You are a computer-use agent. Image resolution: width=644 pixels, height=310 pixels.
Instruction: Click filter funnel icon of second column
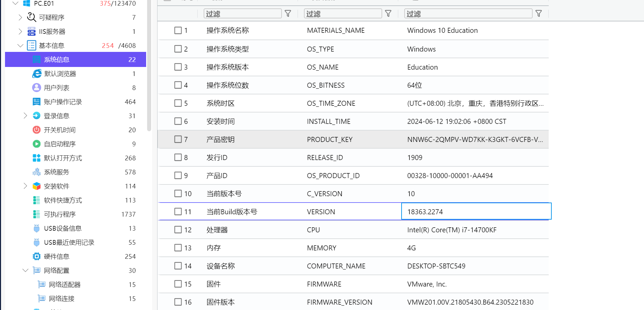pos(388,13)
